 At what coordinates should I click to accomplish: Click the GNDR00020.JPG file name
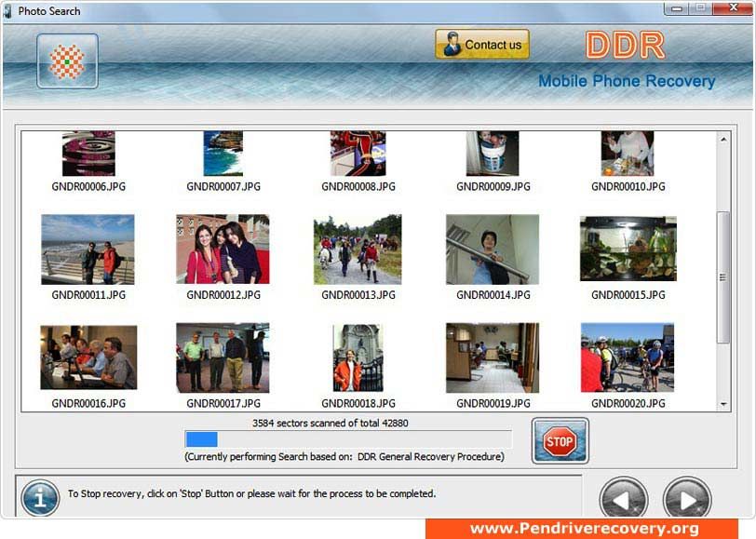click(x=628, y=403)
